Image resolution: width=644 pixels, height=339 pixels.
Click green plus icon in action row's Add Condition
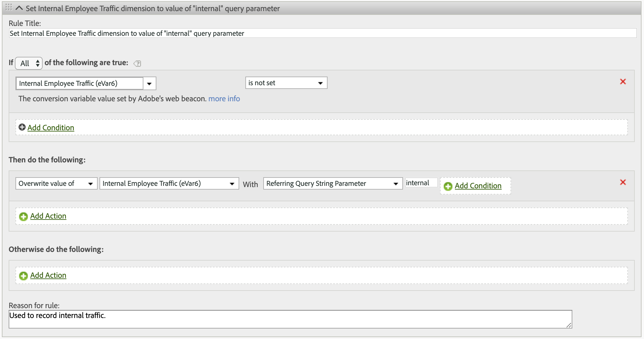(x=448, y=186)
